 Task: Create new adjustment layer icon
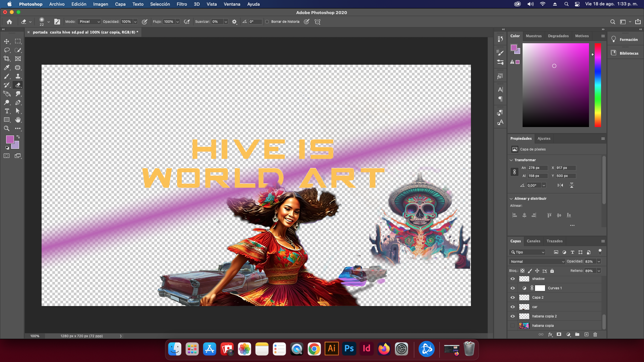click(x=568, y=335)
